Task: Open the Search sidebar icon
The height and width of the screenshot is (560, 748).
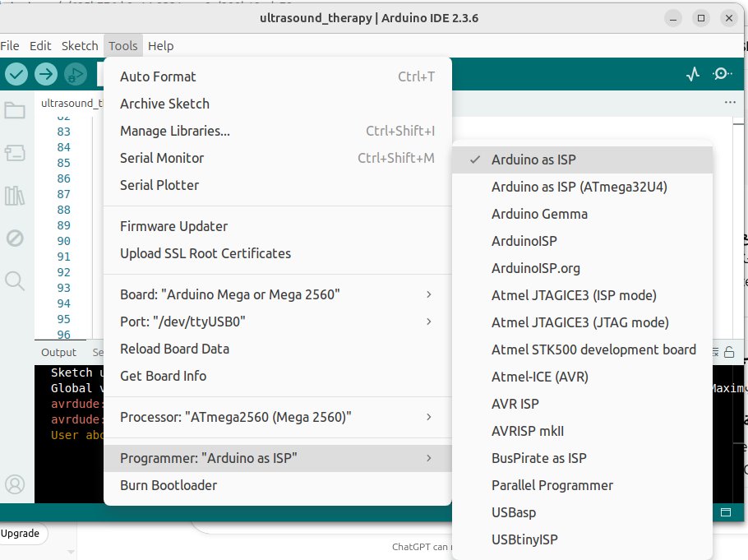Action: [15, 281]
